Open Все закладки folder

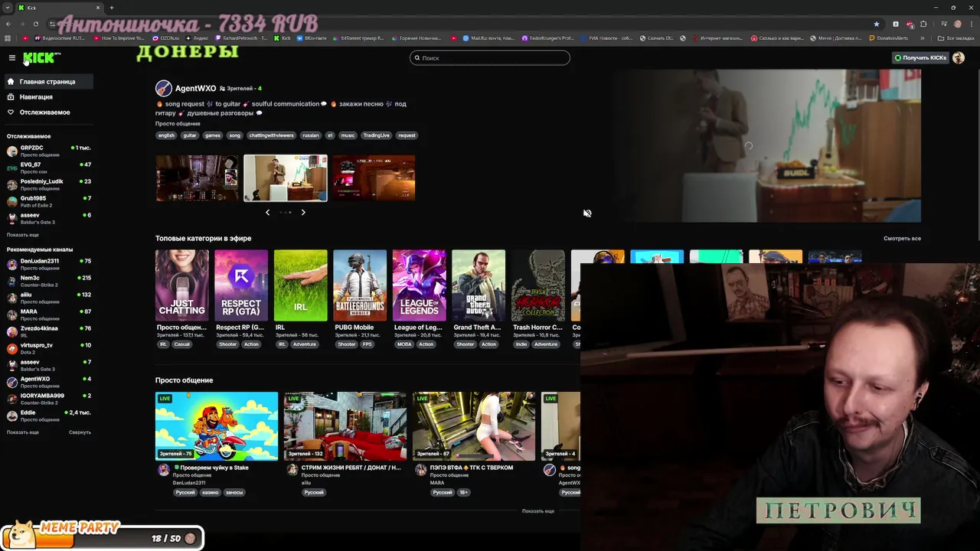(956, 38)
